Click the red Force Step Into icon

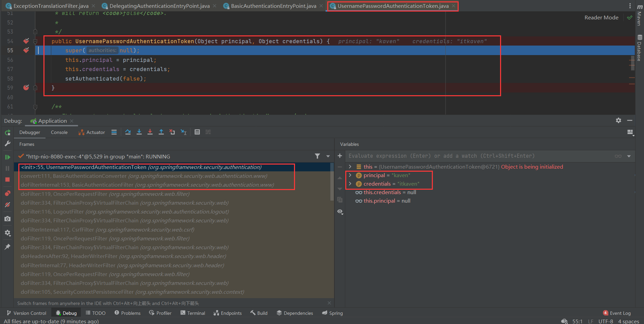pyautogui.click(x=150, y=132)
